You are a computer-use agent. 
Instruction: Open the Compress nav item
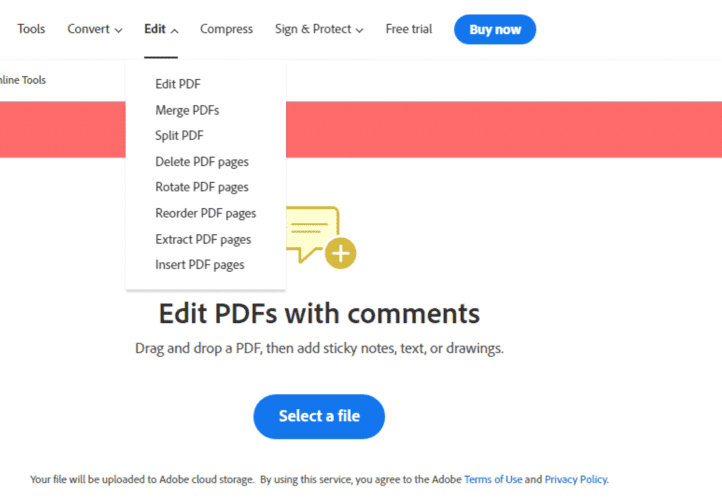coord(226,29)
